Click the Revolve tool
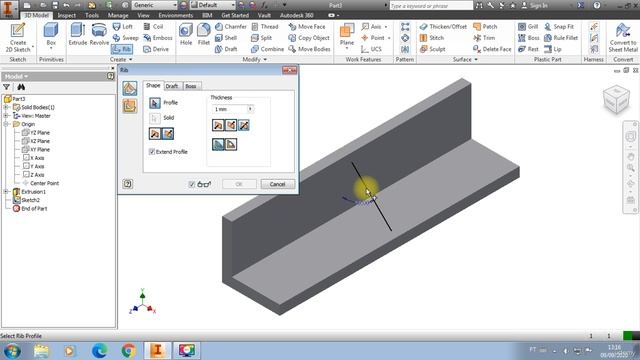This screenshot has width=640, height=360. point(99,34)
